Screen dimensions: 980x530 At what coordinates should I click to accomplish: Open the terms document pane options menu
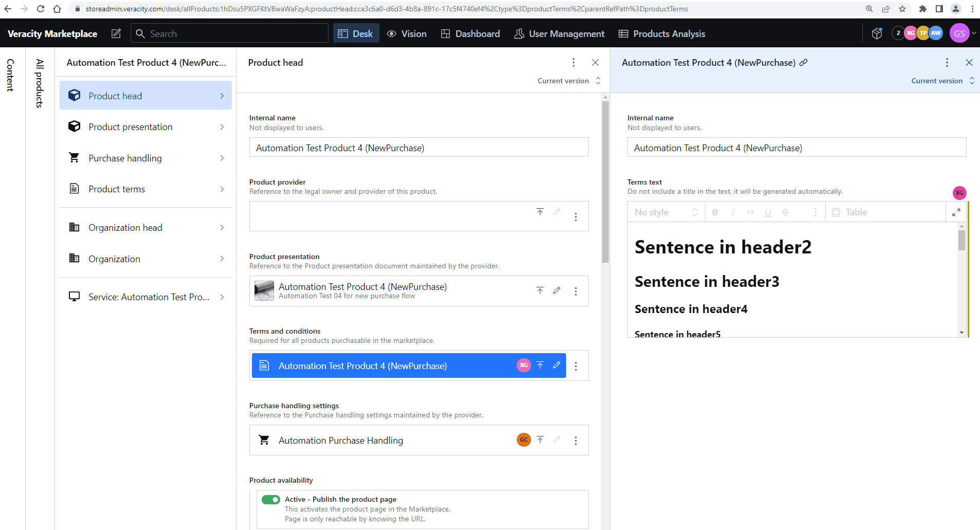[947, 63]
